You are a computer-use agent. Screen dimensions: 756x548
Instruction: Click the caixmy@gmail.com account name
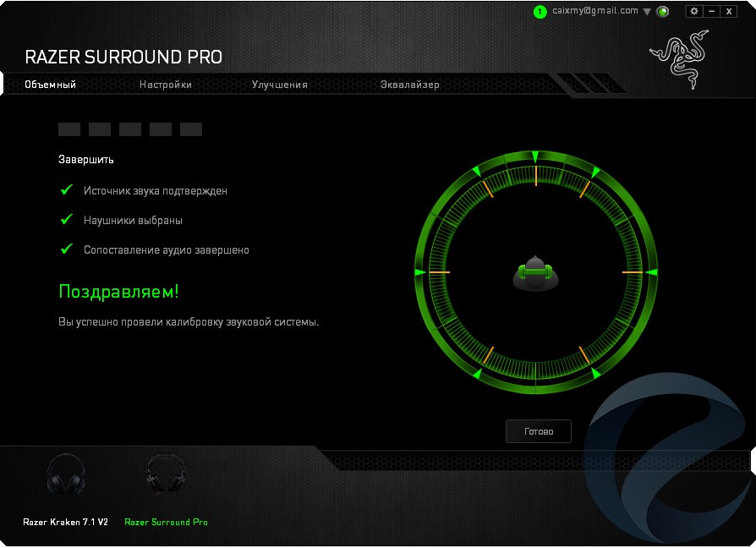594,11
